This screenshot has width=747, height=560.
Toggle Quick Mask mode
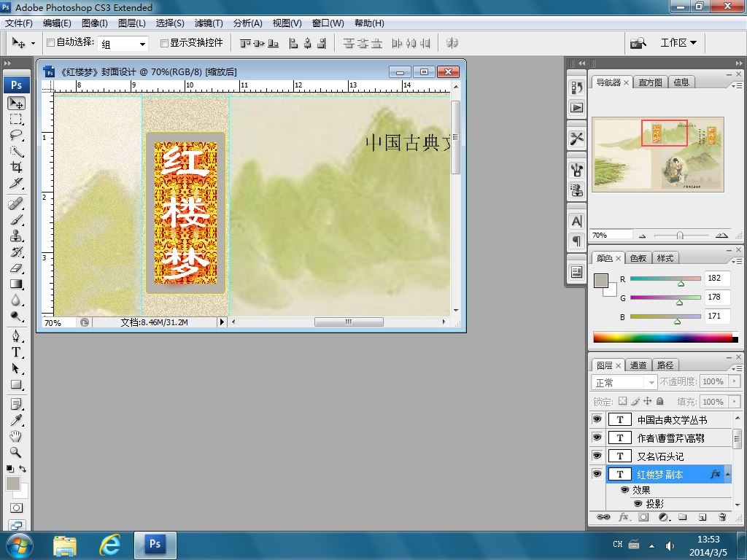(16, 508)
